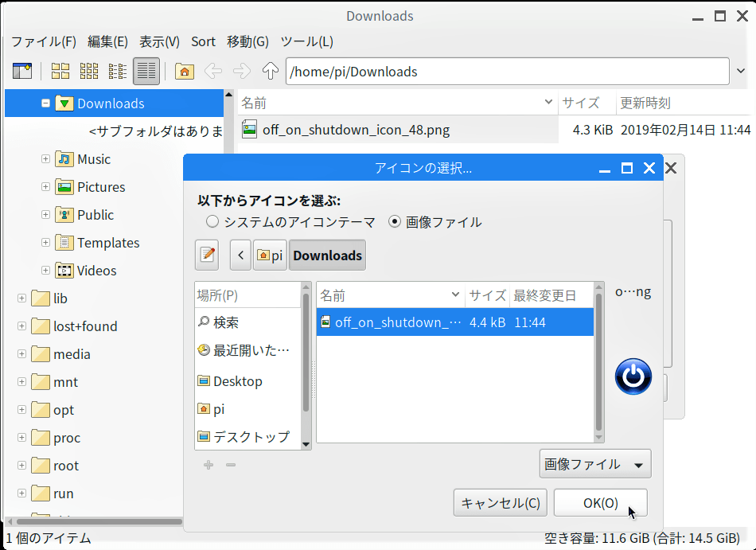
Task: Select the Pictures folder icon in tree
Action: point(64,187)
